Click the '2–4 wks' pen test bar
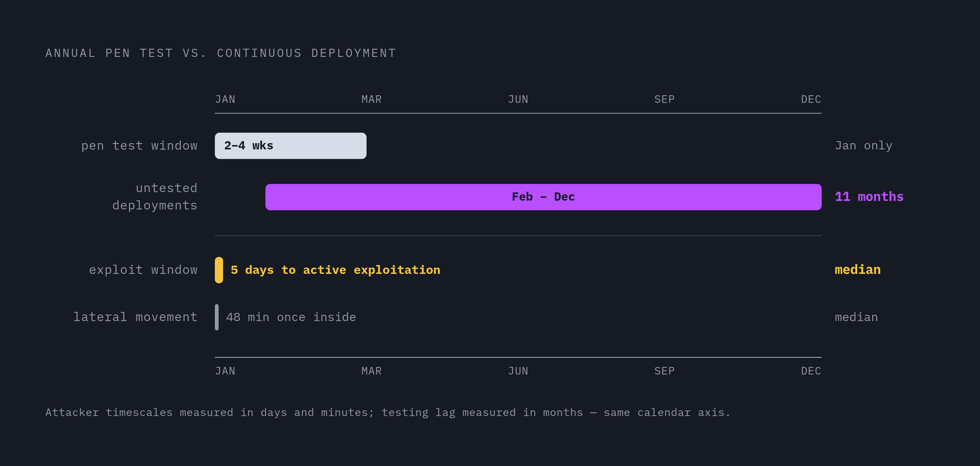Image resolution: width=980 pixels, height=466 pixels. tap(290, 146)
